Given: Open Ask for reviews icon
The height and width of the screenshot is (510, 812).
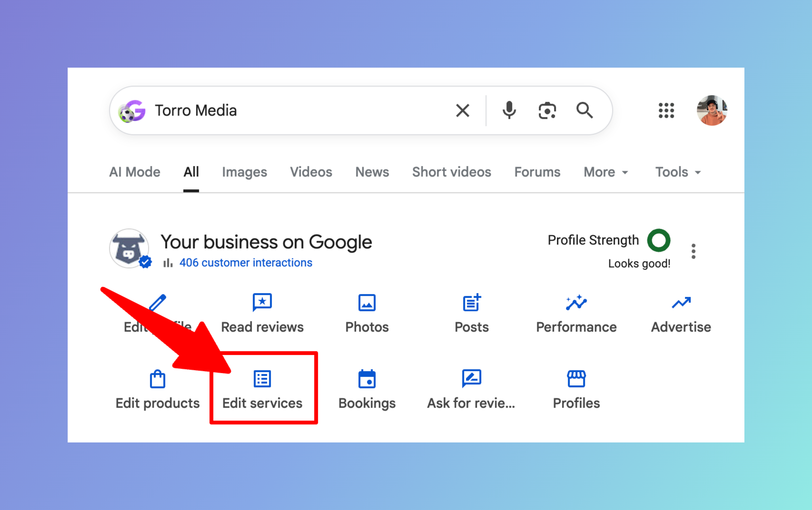Looking at the screenshot, I should (x=472, y=379).
